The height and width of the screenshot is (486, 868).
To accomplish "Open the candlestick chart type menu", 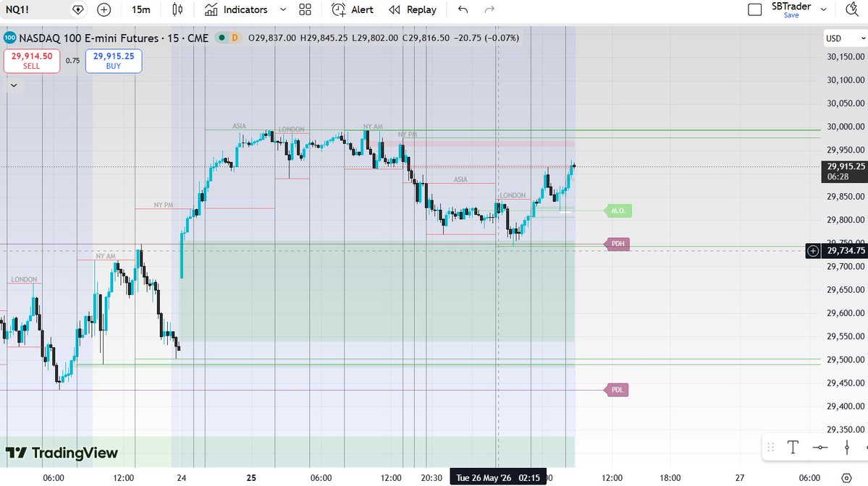I will [177, 9].
